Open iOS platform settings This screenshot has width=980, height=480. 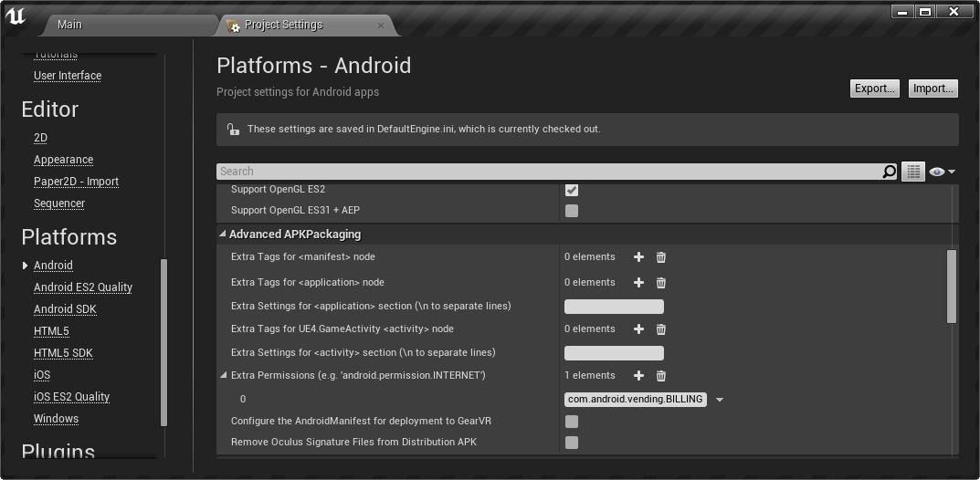click(x=42, y=374)
